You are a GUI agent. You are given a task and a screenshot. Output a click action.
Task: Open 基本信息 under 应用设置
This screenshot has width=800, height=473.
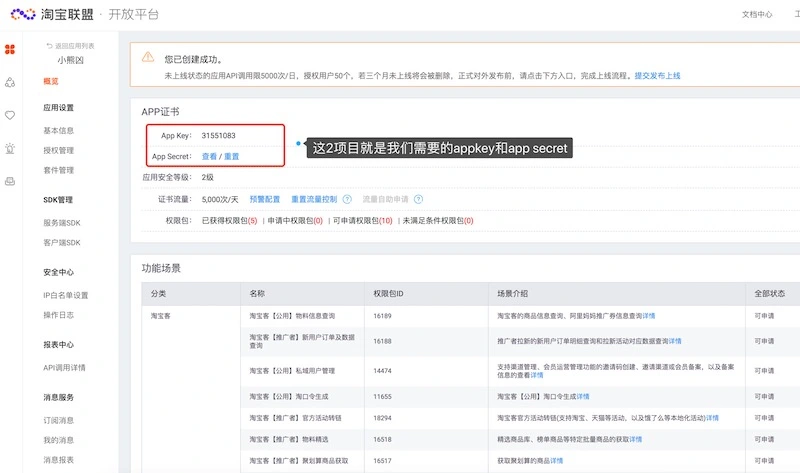(59, 131)
